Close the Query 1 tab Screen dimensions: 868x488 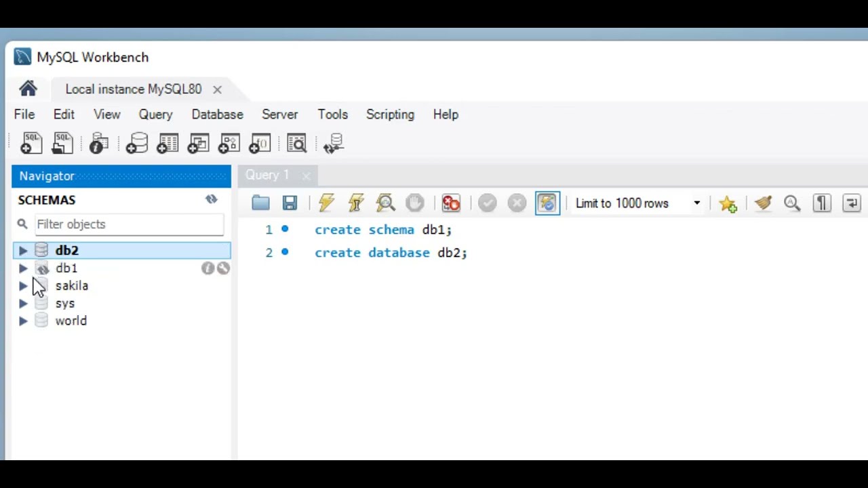[306, 176]
